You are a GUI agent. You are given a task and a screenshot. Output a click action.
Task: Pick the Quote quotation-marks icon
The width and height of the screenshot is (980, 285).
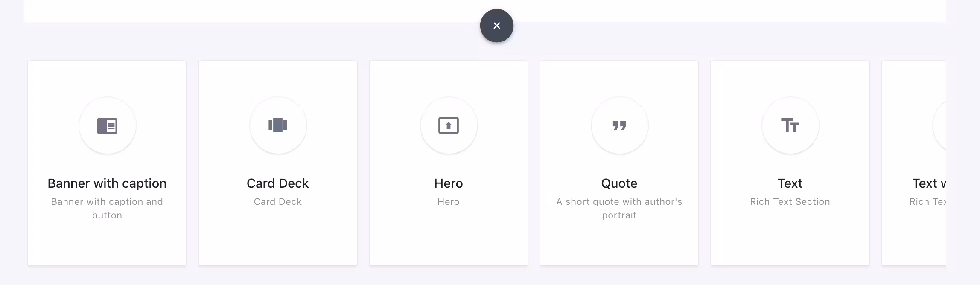coord(619,125)
